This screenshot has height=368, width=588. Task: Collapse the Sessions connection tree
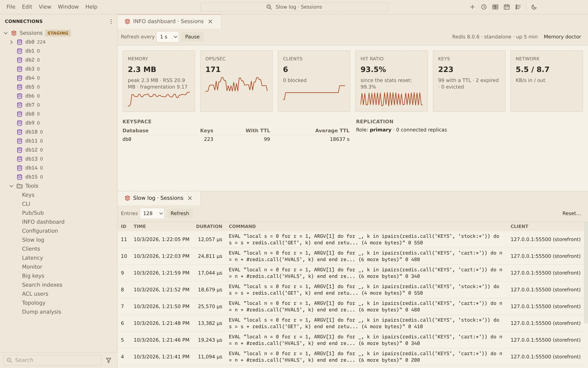(x=6, y=33)
